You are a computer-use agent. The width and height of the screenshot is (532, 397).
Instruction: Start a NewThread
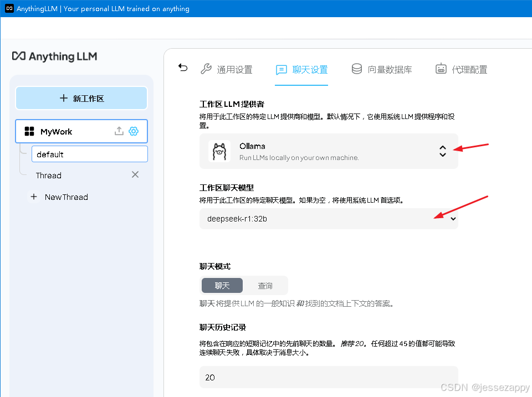point(66,197)
